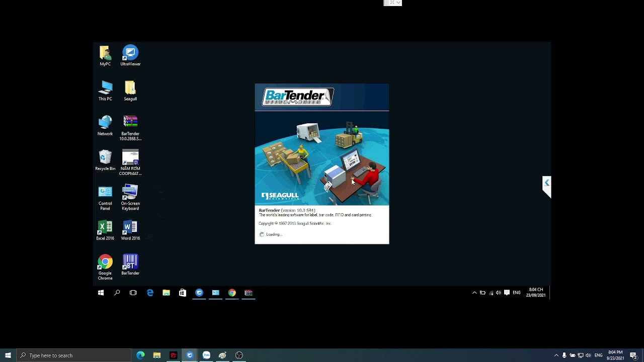
Task: Launch the BarTender desktop shortcut
Action: click(130, 265)
